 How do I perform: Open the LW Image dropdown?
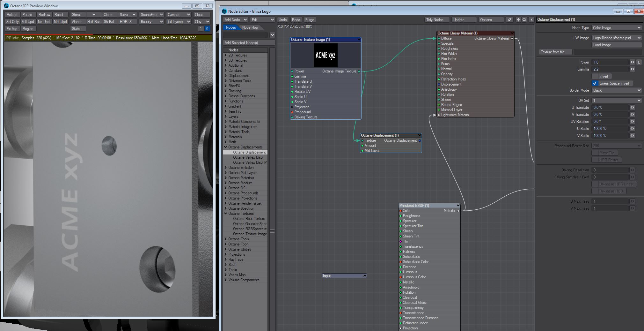617,38
